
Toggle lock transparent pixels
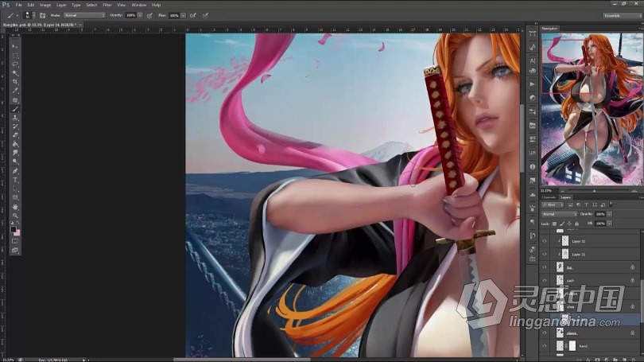tap(554, 224)
